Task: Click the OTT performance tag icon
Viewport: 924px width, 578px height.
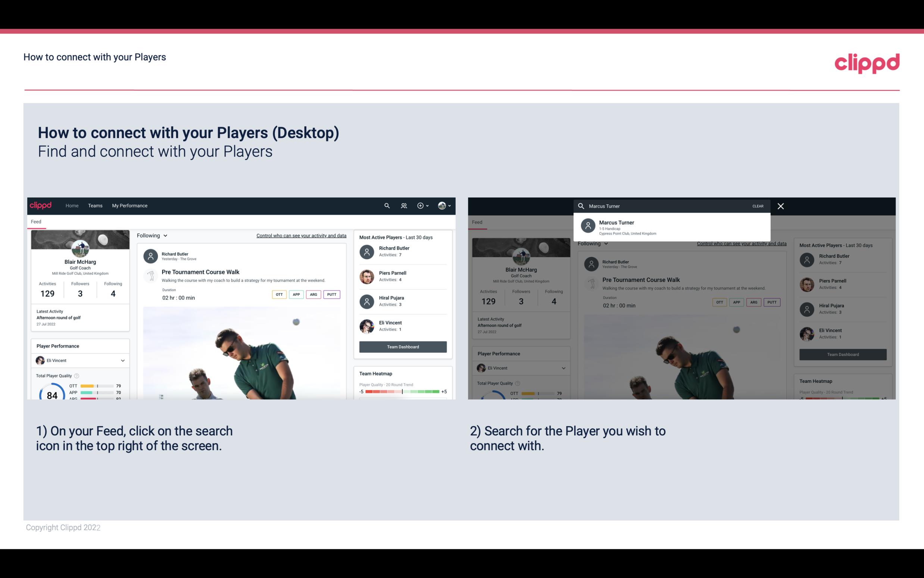Action: (279, 295)
